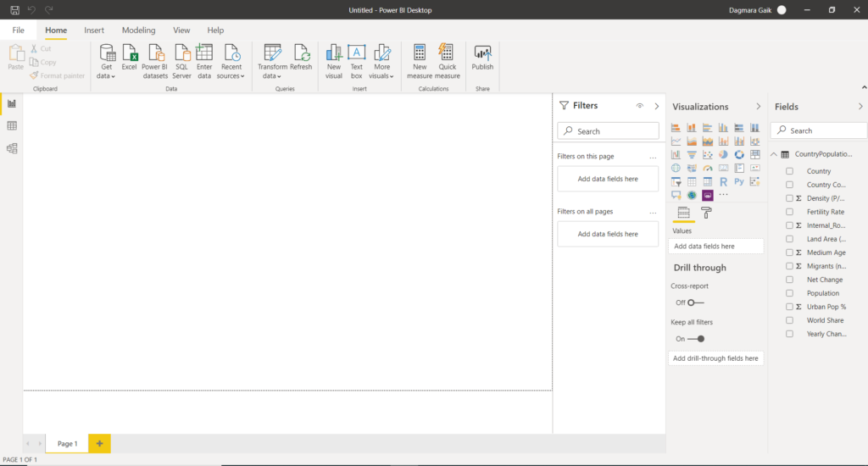Select the R script visual
This screenshot has width=868, height=466.
723,181
